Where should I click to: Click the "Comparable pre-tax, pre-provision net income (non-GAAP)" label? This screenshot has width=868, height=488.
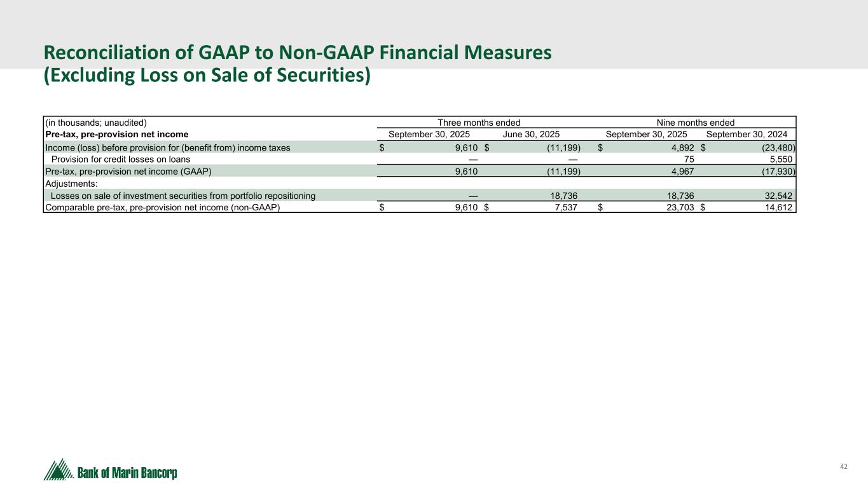(162, 208)
